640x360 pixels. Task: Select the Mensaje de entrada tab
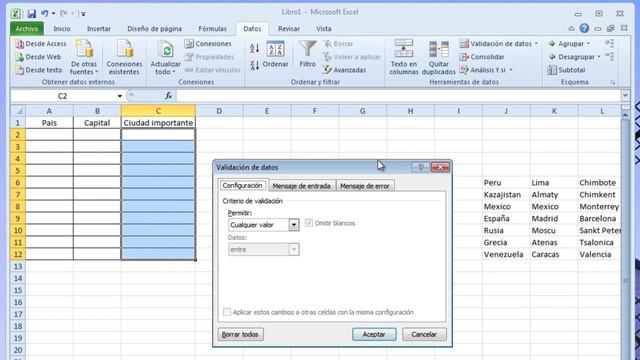[x=302, y=186]
